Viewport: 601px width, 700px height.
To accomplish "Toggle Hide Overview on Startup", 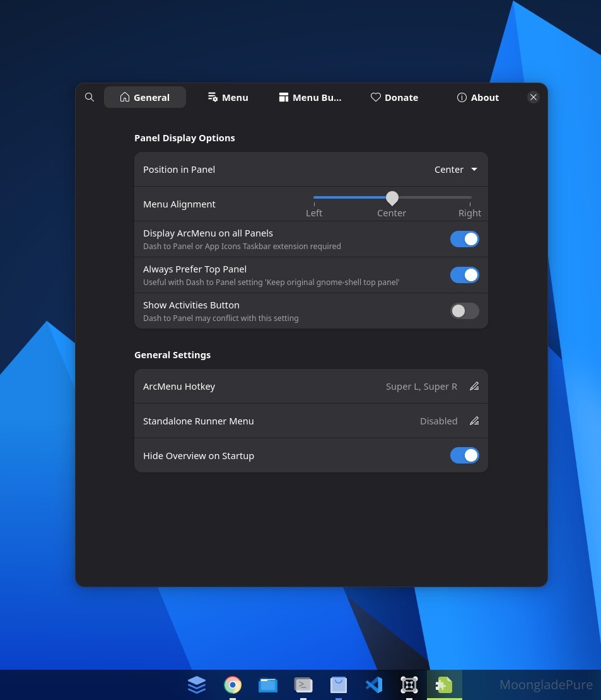I will [x=464, y=455].
